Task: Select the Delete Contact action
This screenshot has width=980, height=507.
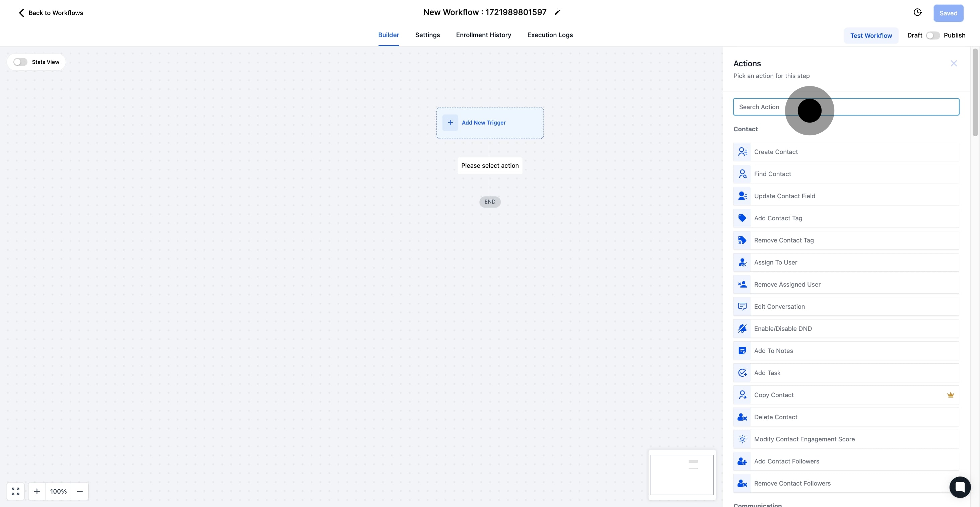Action: (x=846, y=417)
